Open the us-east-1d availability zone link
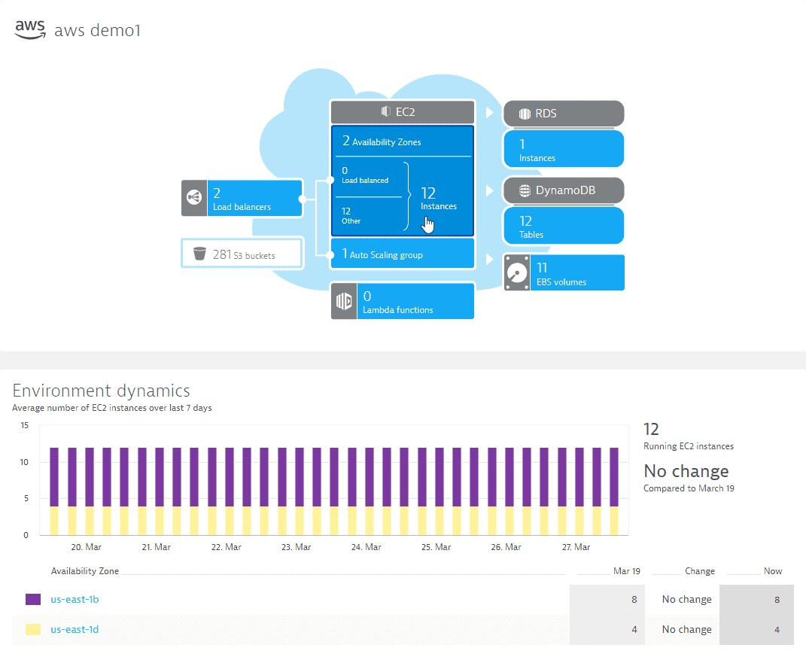Viewport: 806px width, 672px height. pyautogui.click(x=75, y=629)
